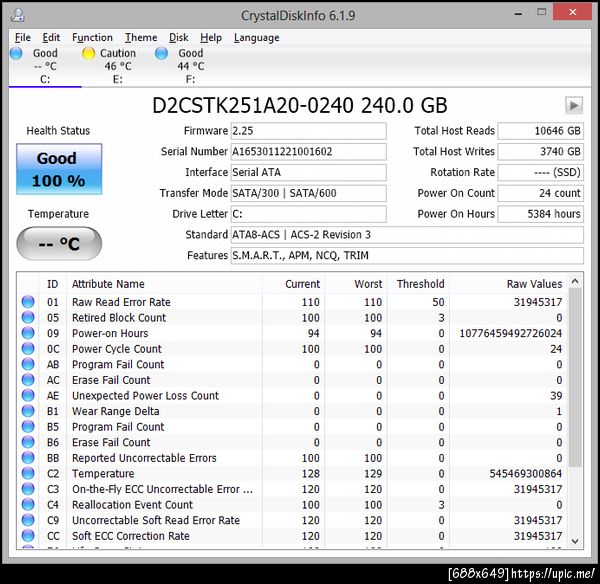Select the E: drive yellow Caution orb
600x584 pixels.
click(88, 53)
